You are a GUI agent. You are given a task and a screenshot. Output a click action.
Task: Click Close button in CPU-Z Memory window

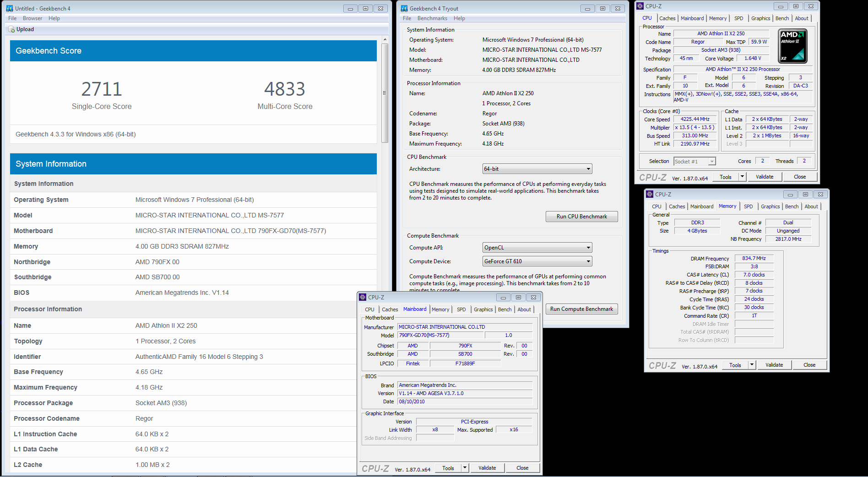[x=809, y=365]
